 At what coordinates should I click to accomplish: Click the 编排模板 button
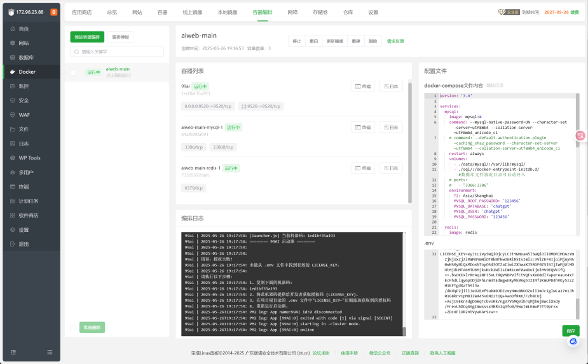[120, 37]
